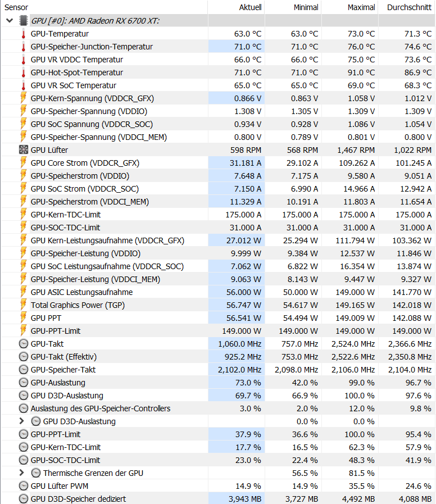This screenshot has height=504, width=436.
Task: Sort by the Minimal column header
Action: (293, 7)
